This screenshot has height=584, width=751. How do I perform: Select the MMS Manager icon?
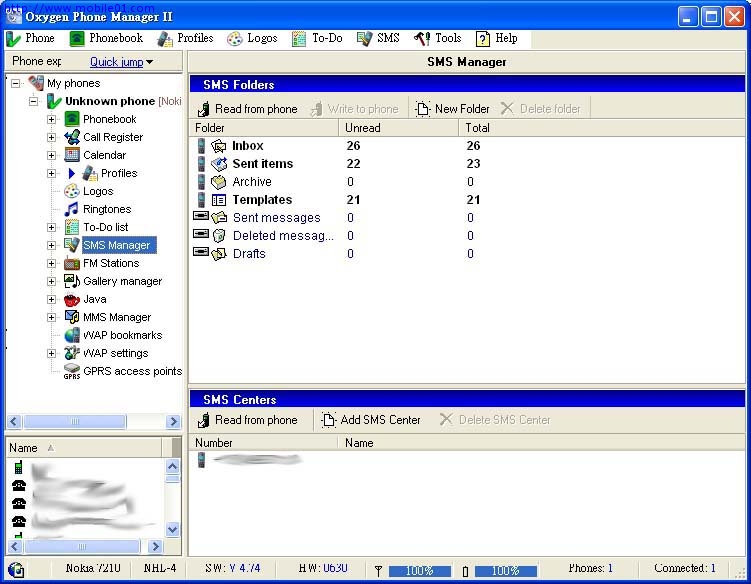click(x=72, y=317)
